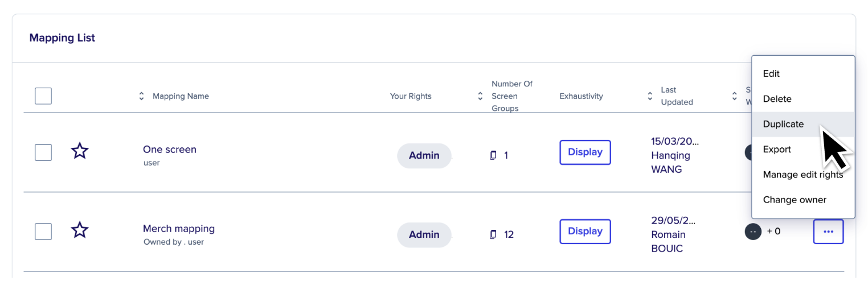The height and width of the screenshot is (289, 868).
Task: Sort by Last Updated column arrows
Action: pos(650,96)
